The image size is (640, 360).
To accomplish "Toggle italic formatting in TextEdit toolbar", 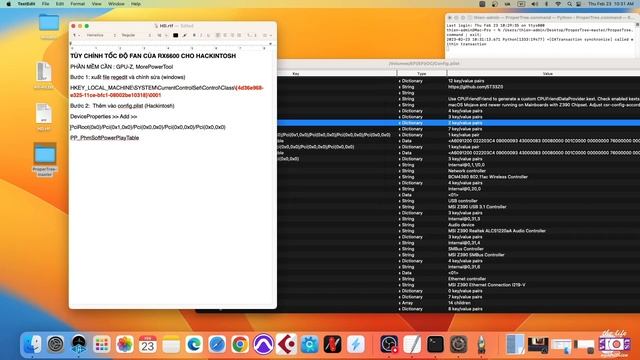I will (201, 36).
